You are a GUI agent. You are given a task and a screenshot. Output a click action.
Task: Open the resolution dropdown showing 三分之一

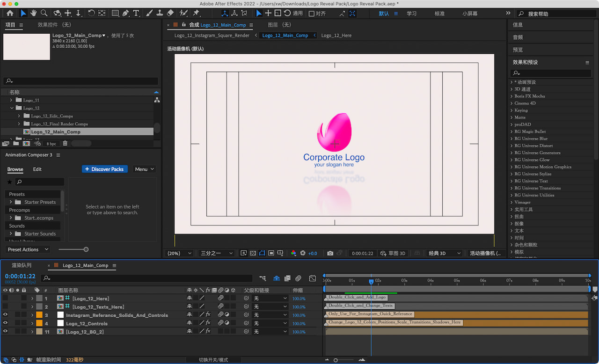pyautogui.click(x=215, y=253)
